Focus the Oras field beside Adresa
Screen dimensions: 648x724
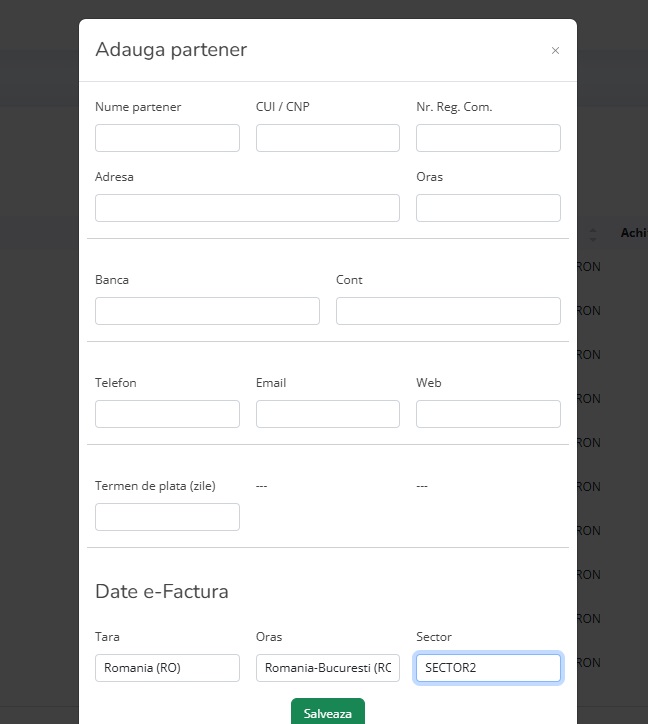(488, 208)
